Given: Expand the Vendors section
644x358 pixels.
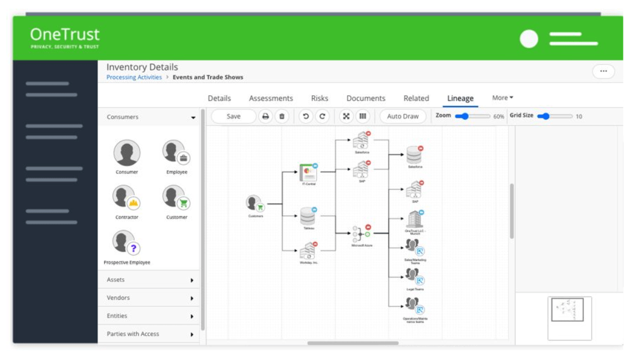Looking at the screenshot, I should pos(192,298).
